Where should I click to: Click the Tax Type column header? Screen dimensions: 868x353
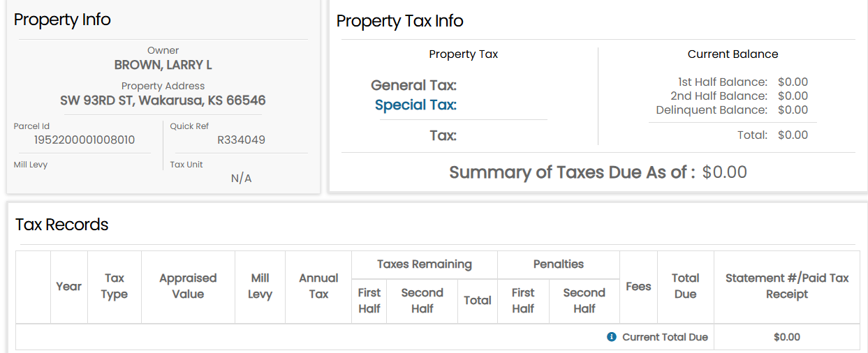115,286
